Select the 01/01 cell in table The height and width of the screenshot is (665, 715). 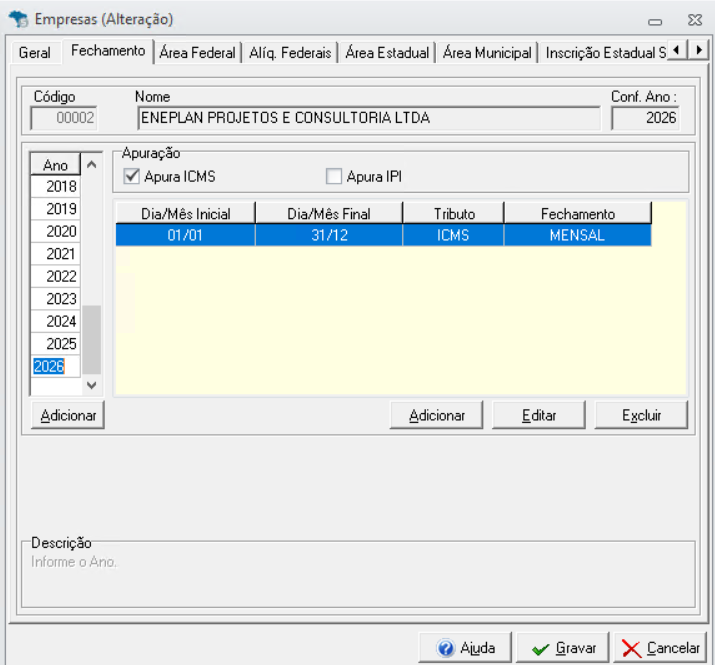pyautogui.click(x=185, y=235)
